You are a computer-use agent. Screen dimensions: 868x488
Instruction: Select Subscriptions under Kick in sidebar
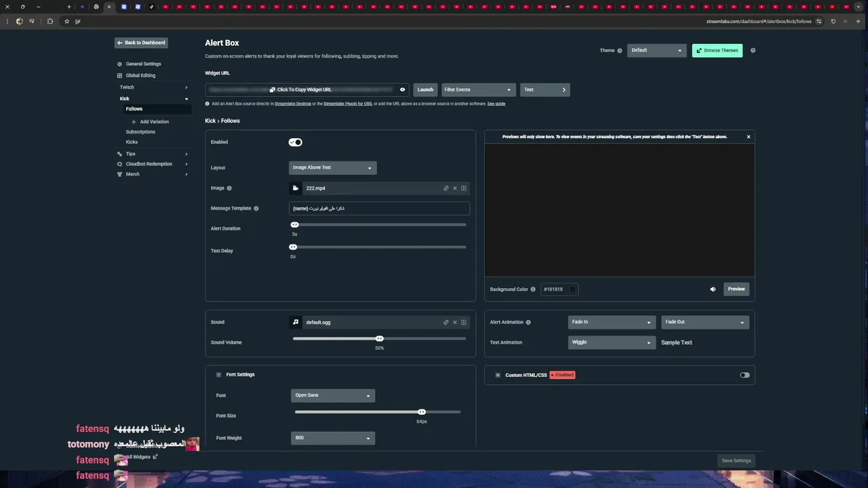pyautogui.click(x=140, y=132)
